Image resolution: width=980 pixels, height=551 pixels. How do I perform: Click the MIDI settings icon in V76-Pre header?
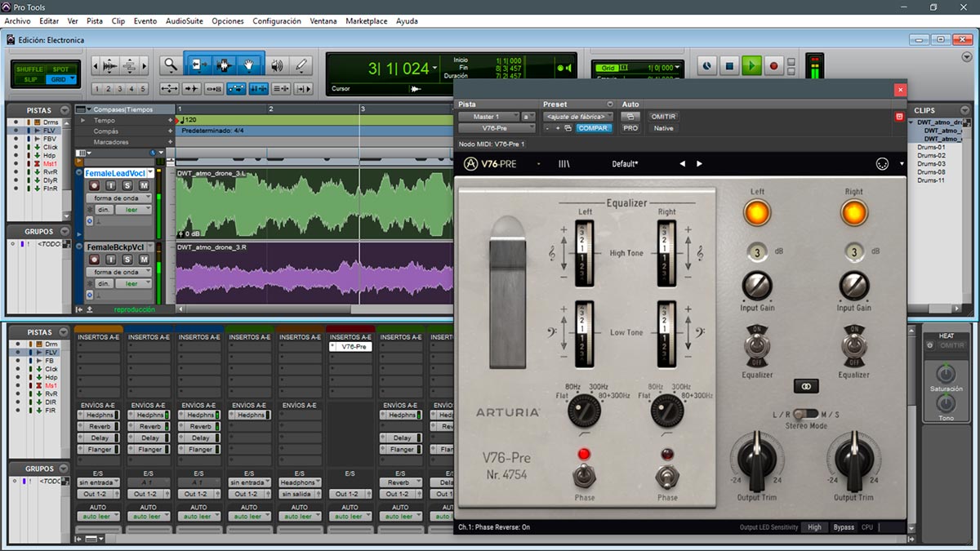[881, 163]
